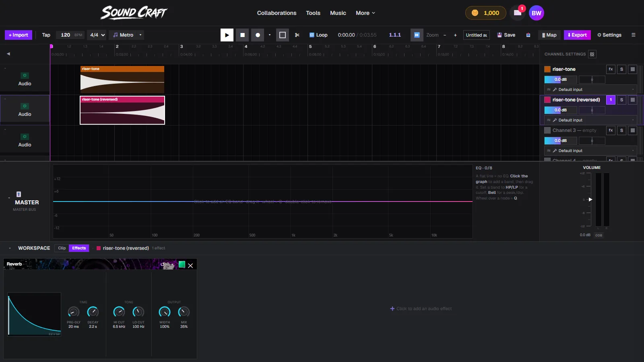This screenshot has height=362, width=644.
Task: Select the square selection tool
Action: click(x=283, y=35)
